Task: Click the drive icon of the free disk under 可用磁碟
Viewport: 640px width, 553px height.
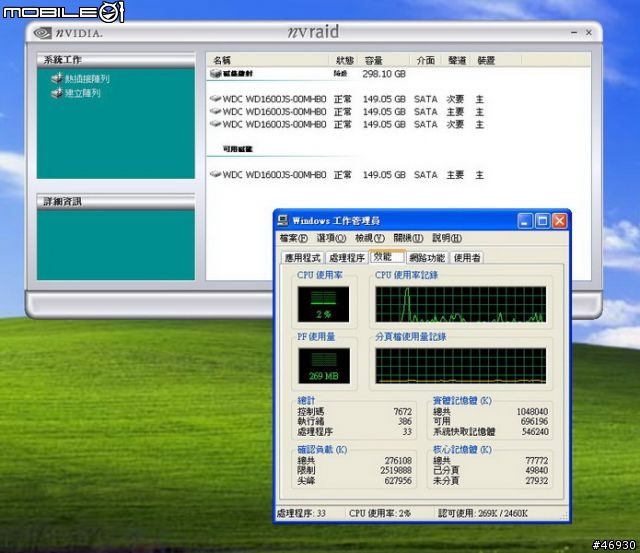Action: click(x=215, y=174)
